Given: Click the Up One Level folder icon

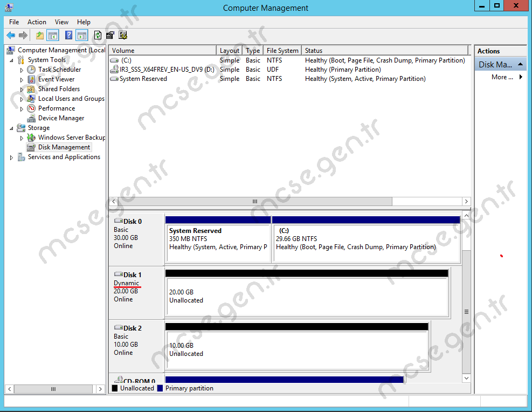Looking at the screenshot, I should click(x=40, y=35).
